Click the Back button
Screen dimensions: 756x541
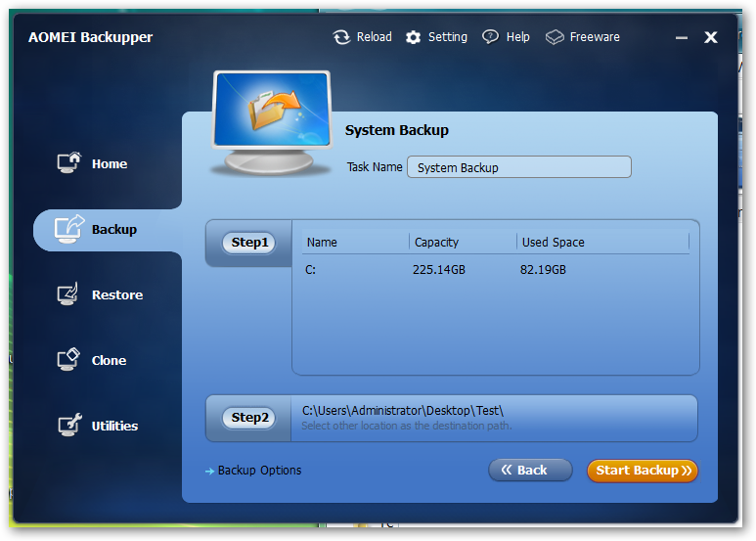click(530, 471)
